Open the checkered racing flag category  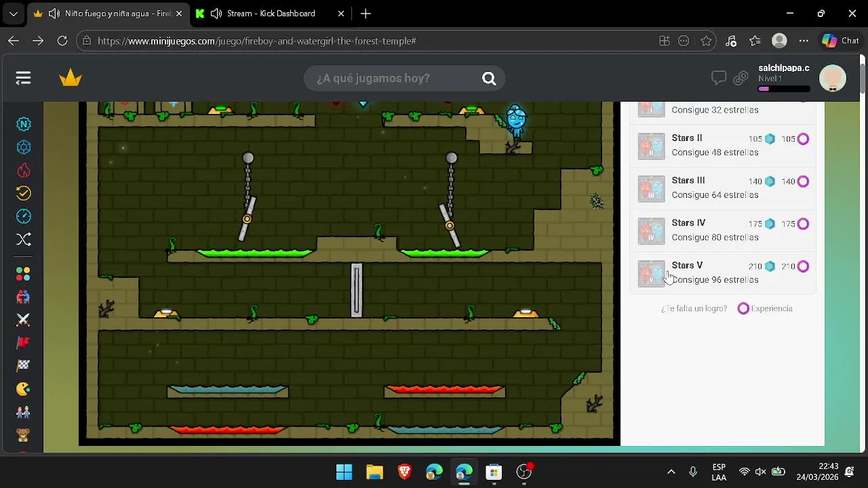tap(23, 366)
